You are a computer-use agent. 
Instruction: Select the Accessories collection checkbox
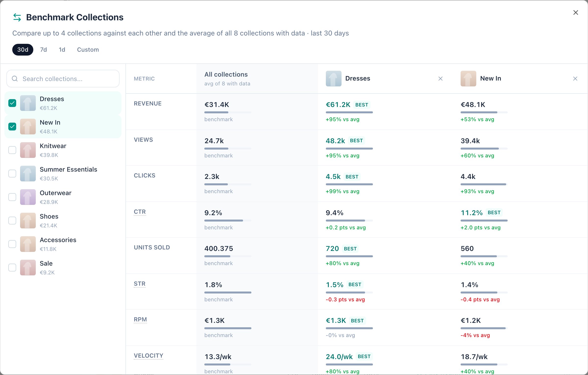(x=12, y=244)
